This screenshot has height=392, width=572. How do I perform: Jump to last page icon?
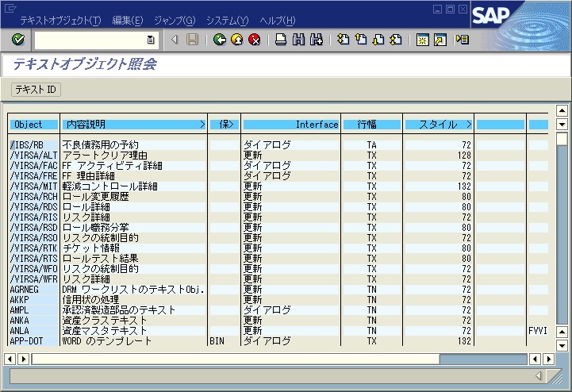click(395, 40)
